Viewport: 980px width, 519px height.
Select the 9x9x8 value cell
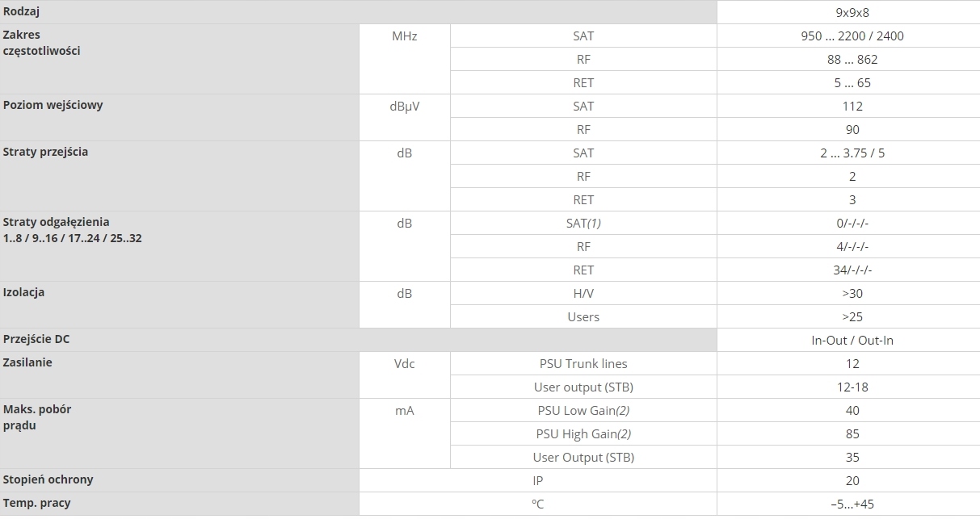point(852,12)
